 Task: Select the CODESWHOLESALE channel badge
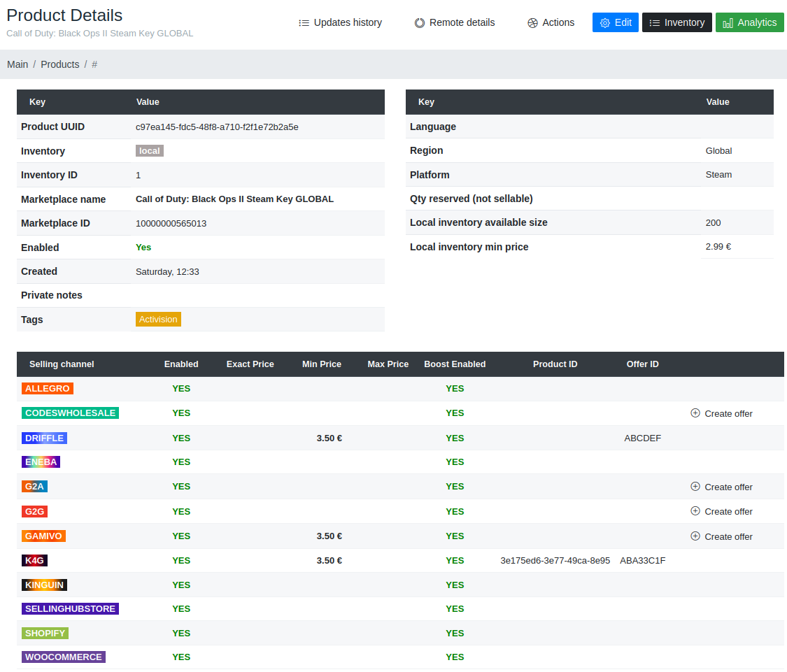pos(70,413)
